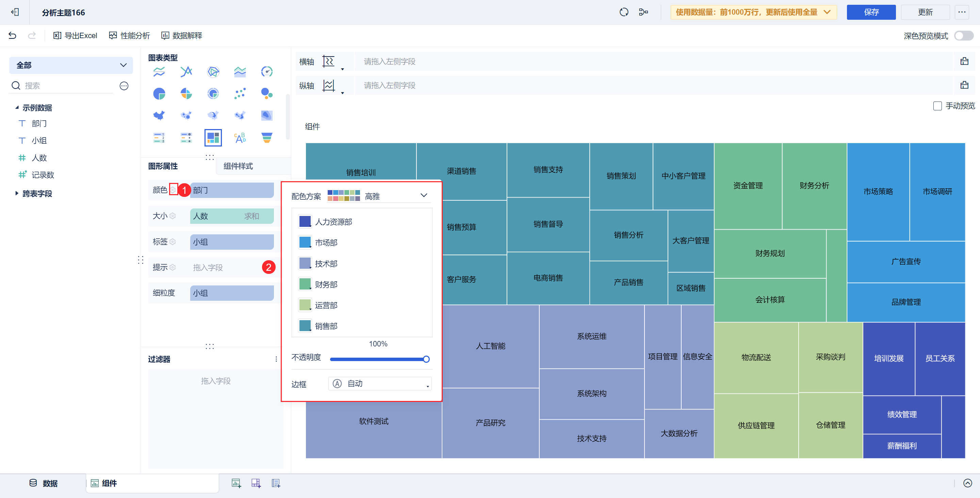Choose the word cloud chart icon
Image resolution: width=980 pixels, height=498 pixels.
coord(240,138)
